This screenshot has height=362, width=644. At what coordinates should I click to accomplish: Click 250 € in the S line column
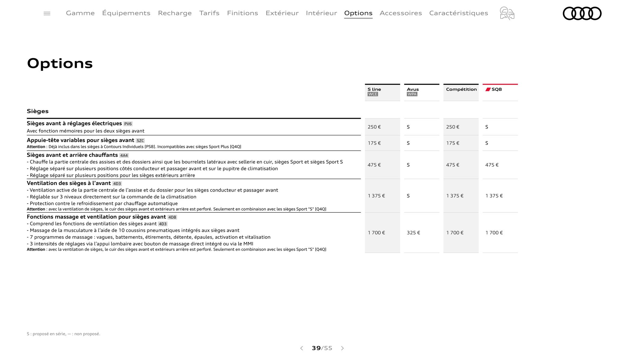(x=374, y=127)
